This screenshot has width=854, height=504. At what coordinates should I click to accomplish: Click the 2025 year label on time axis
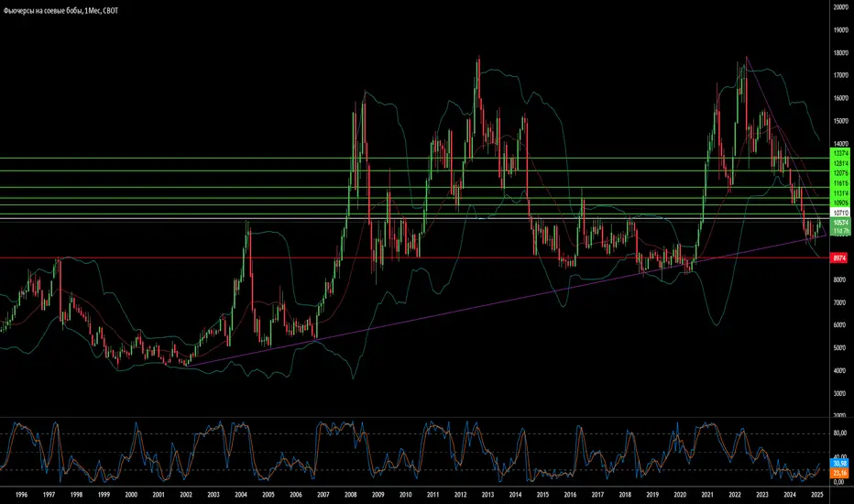tap(817, 495)
